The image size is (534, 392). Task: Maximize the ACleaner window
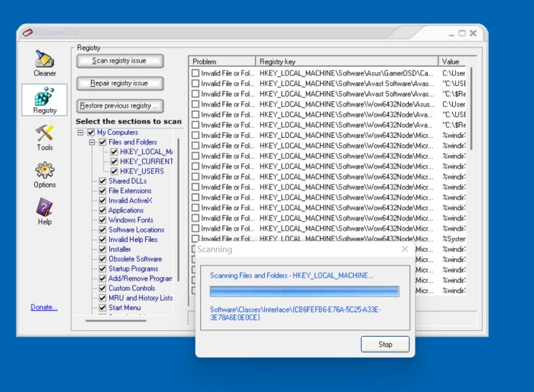pos(462,33)
